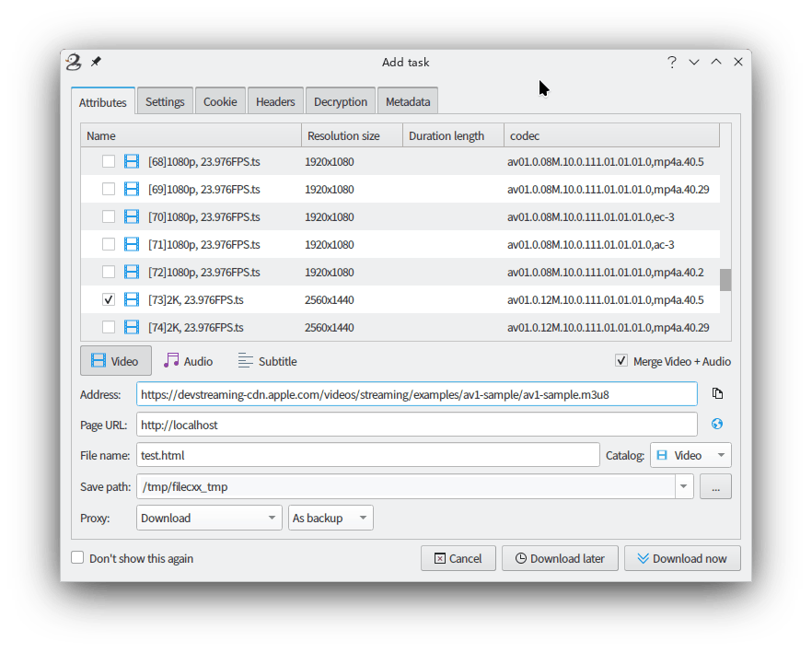Toggle checkbox for [74]2K stream

[x=109, y=327]
